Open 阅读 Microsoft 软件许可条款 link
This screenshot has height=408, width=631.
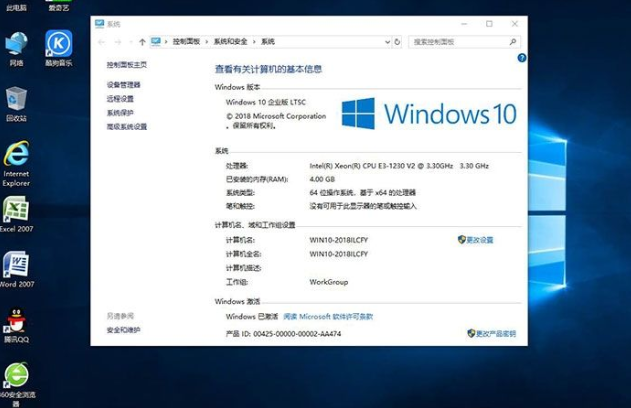tap(328, 316)
